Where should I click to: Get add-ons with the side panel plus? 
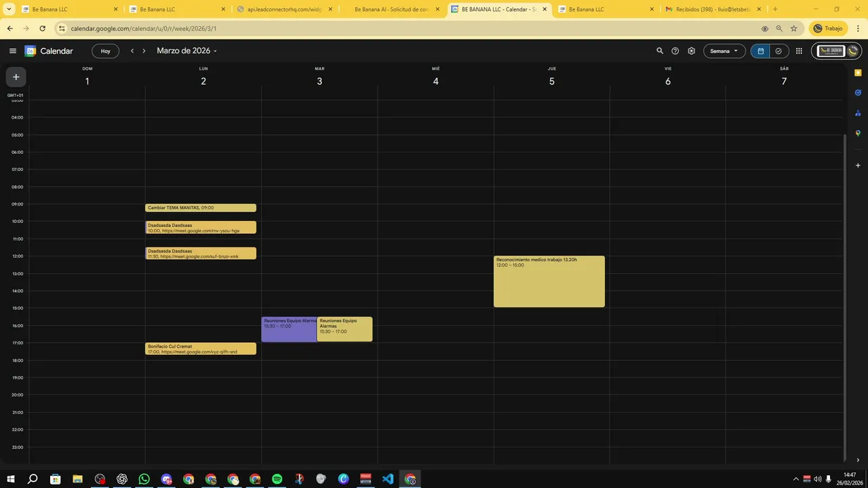[858, 165]
